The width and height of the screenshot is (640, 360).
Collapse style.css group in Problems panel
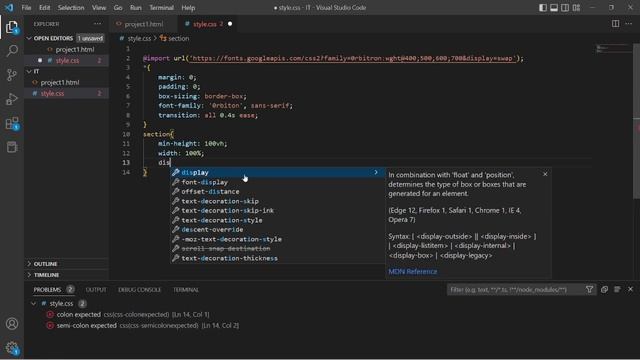(x=33, y=304)
